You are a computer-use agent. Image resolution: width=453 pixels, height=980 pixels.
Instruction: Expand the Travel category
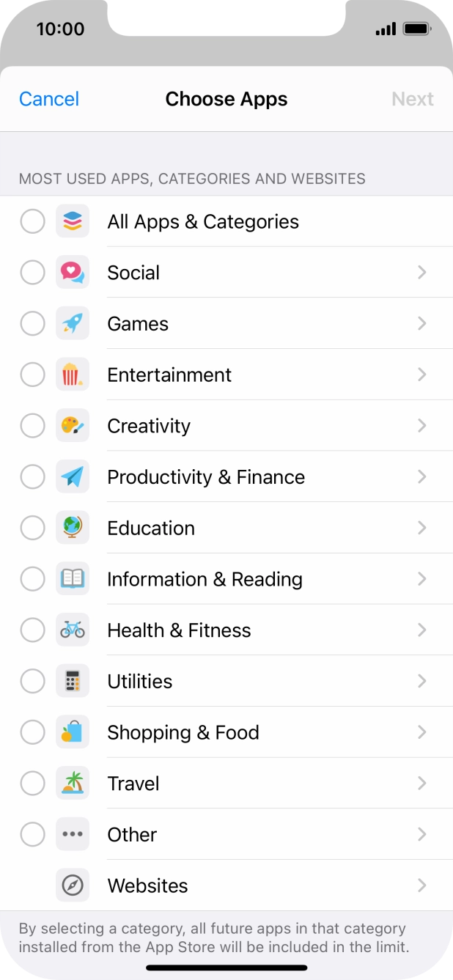pos(422,783)
